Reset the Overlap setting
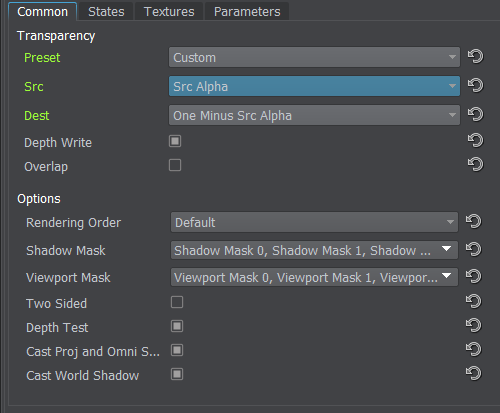 tap(475, 164)
